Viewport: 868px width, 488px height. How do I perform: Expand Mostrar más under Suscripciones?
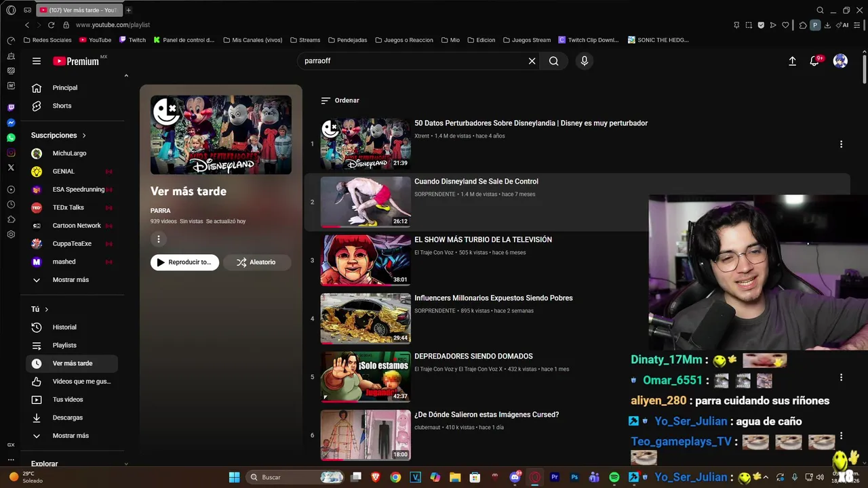pos(72,280)
